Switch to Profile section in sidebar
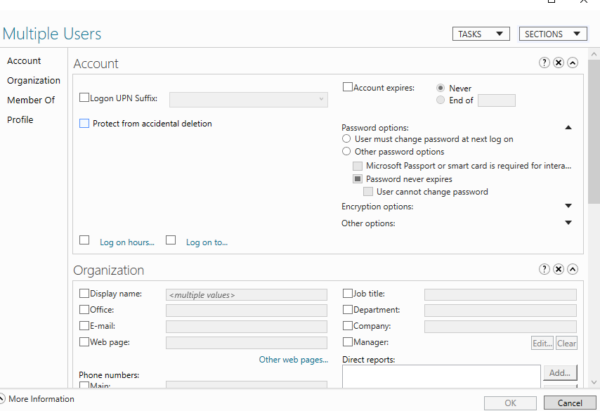Viewport: 600px width, 411px height. click(20, 120)
